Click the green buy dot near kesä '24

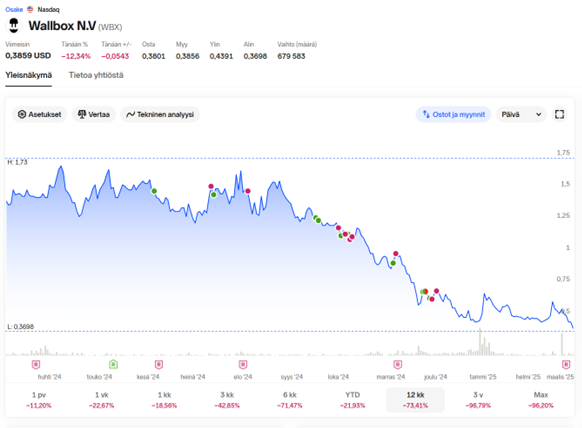tap(154, 191)
